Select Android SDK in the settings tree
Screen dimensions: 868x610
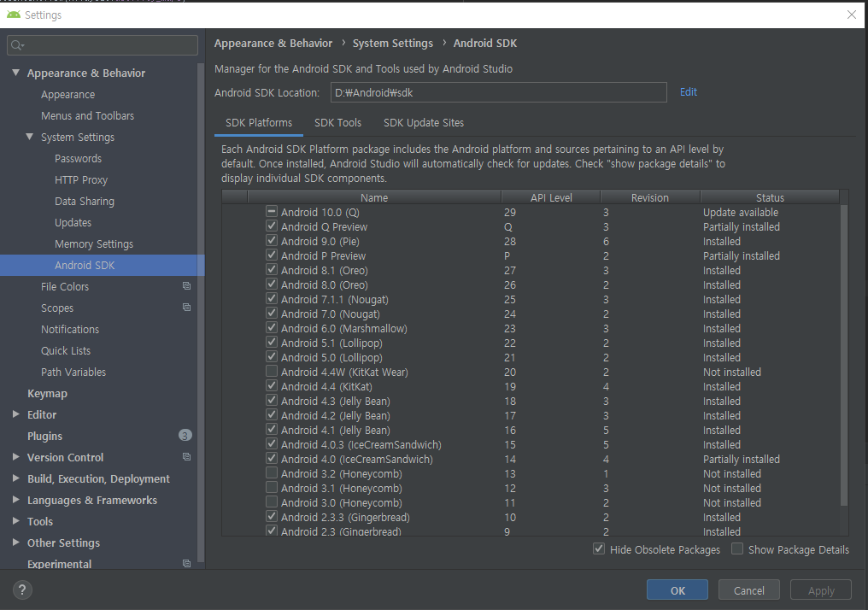click(102, 265)
